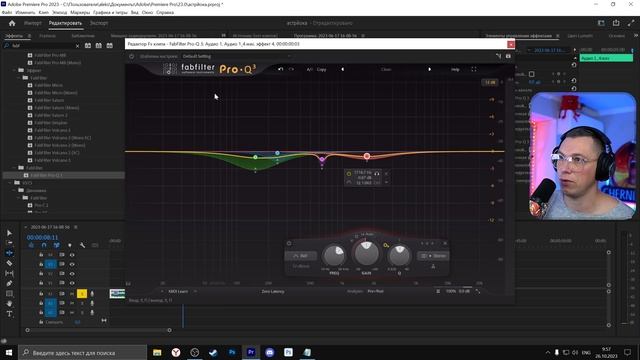640x360 pixels.
Task: Open the Default Setting preset dropdown
Action: [237, 56]
